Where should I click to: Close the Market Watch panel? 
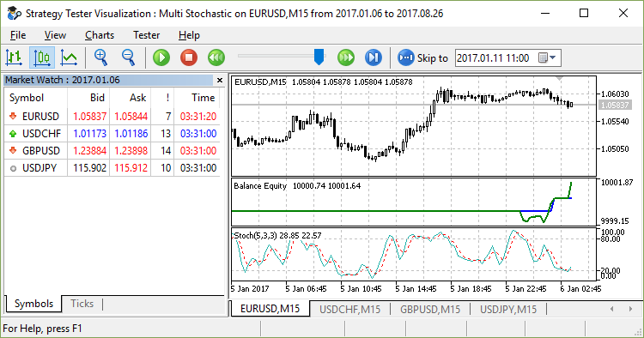(x=219, y=80)
